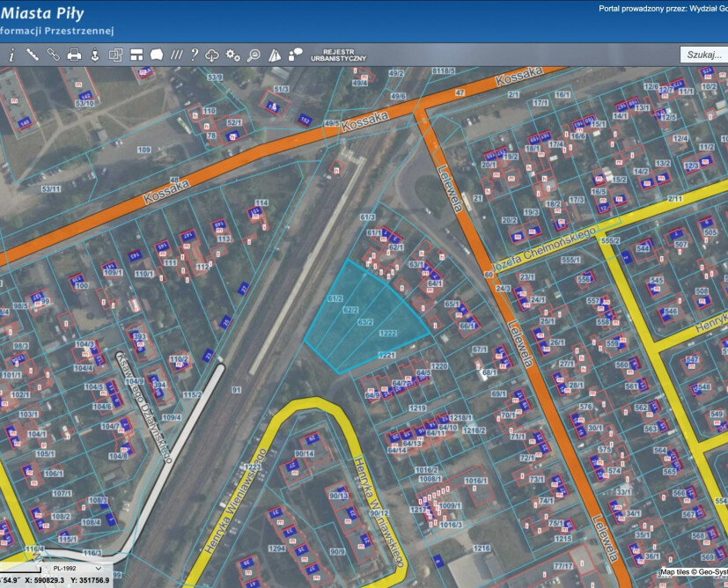
Task: Open help via question mark icon
Action: point(194,55)
